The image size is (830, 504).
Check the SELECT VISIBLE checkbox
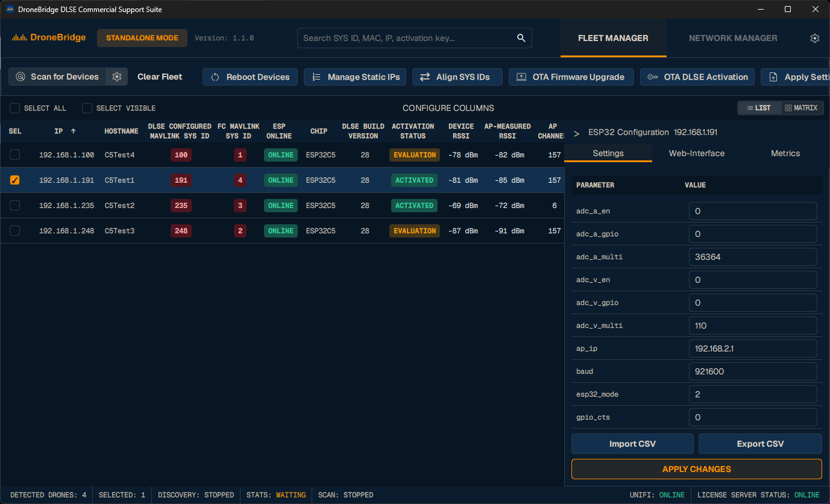point(87,109)
